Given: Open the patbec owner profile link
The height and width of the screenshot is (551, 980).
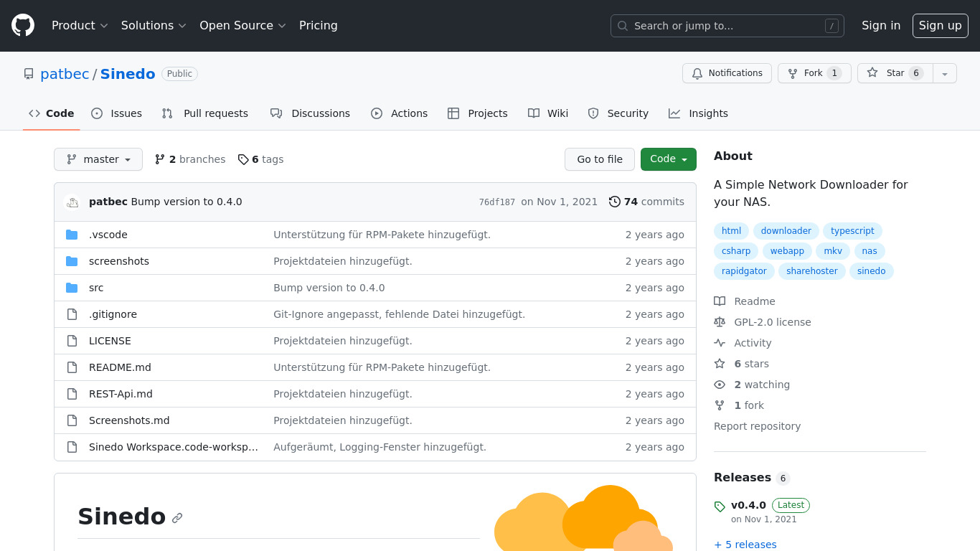Looking at the screenshot, I should 65,74.
